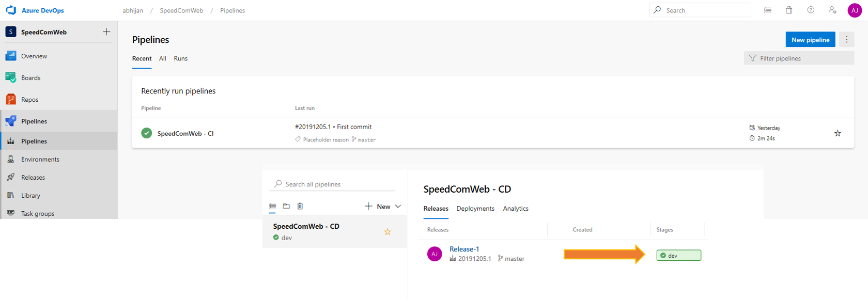
Task: Click the Azure DevOps logo icon
Action: click(11, 10)
